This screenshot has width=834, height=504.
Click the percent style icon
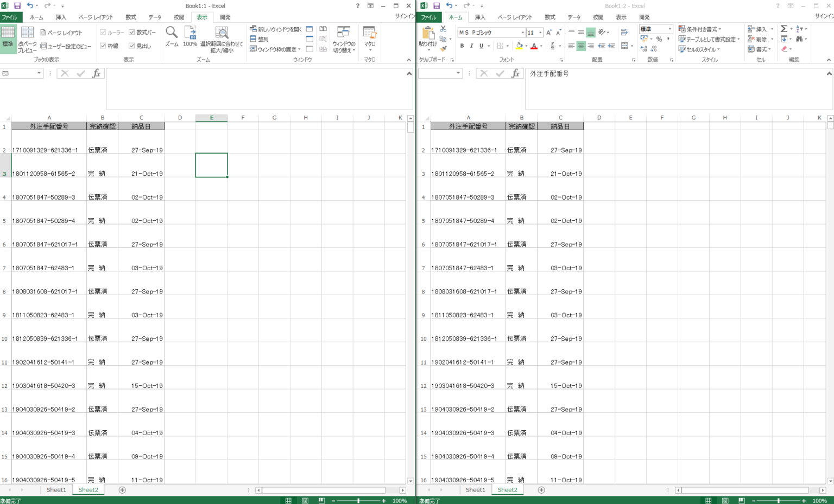pyautogui.click(x=659, y=39)
